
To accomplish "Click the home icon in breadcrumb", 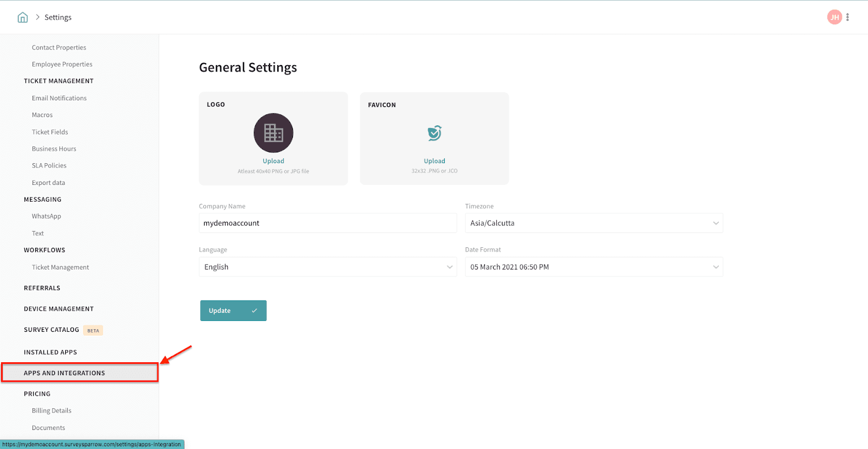I will (x=23, y=17).
